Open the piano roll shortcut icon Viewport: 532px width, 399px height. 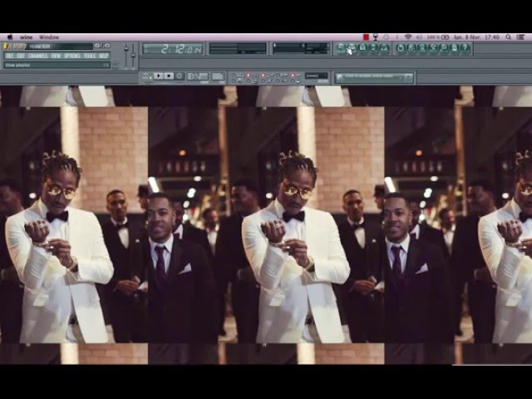click(x=362, y=48)
